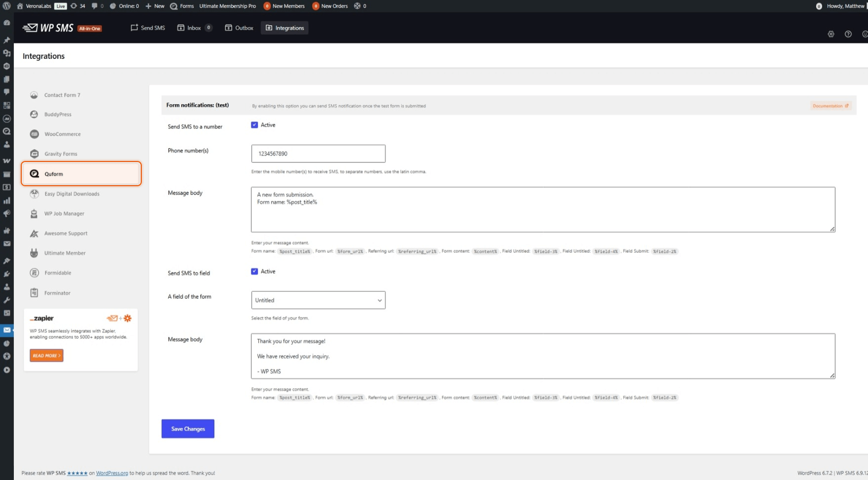
Task: Click %post_title% tag under first message body
Action: pos(294,251)
